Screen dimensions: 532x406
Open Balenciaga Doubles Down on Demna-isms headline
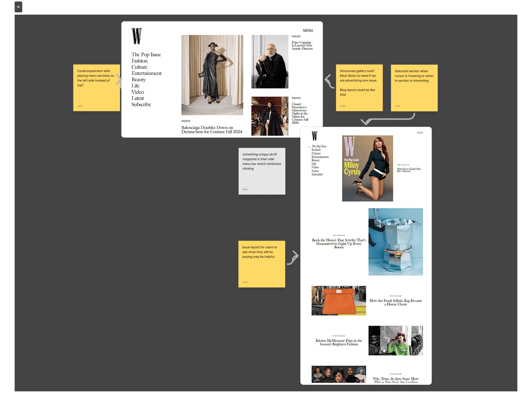[x=212, y=130]
